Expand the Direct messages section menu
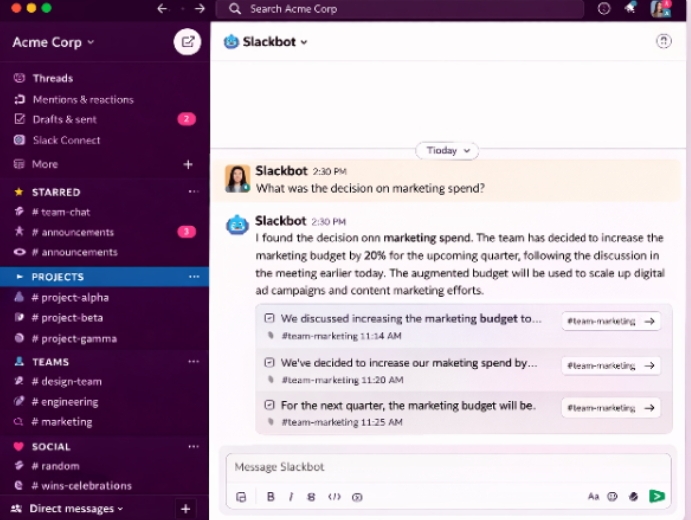Image resolution: width=691 pixels, height=520 pixels. coord(76,509)
